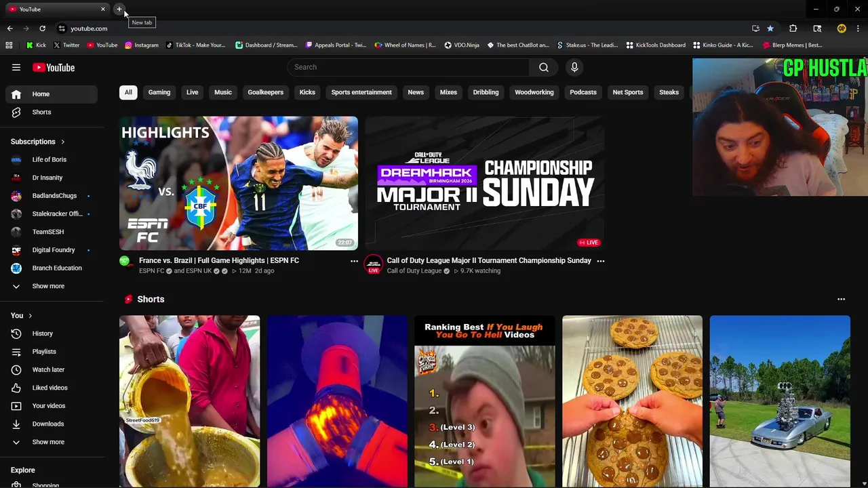Select the Live filter chip
This screenshot has height=488, width=868.
(193, 92)
